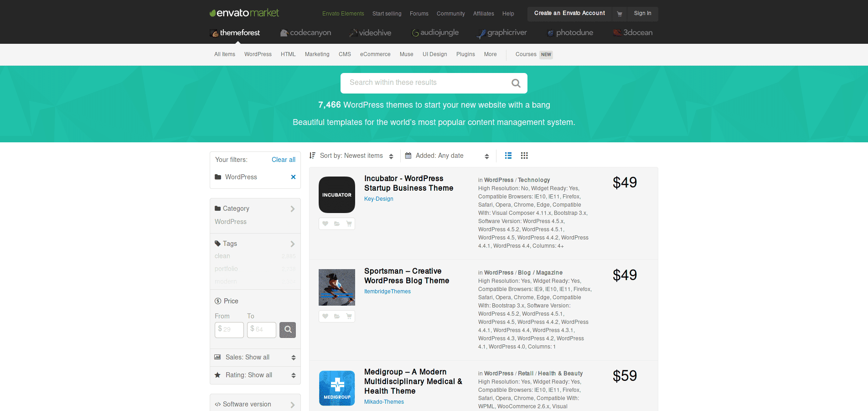Open ItembridgeThemes author link
This screenshot has height=411, width=868.
point(387,291)
